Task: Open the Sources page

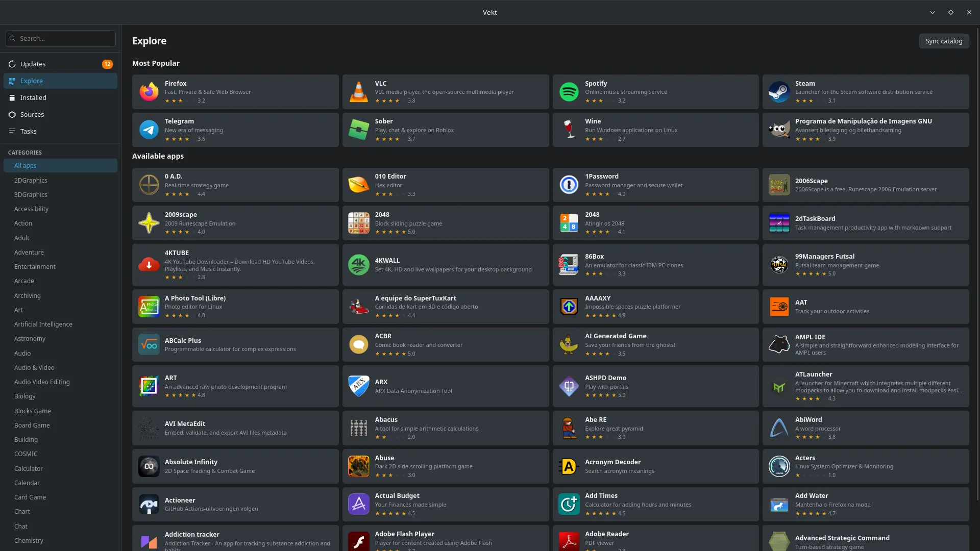Action: (x=60, y=114)
